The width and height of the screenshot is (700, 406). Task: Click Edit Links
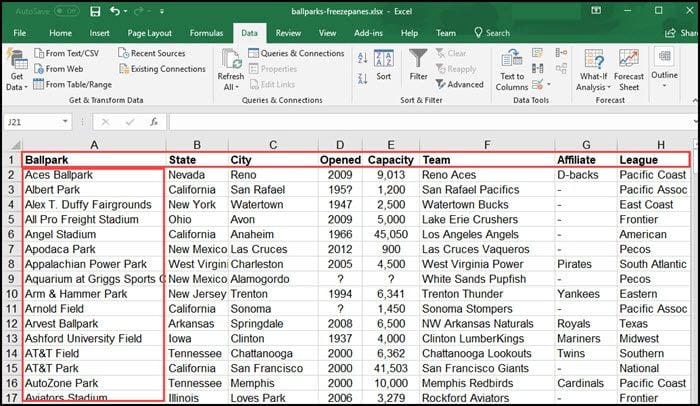272,84
